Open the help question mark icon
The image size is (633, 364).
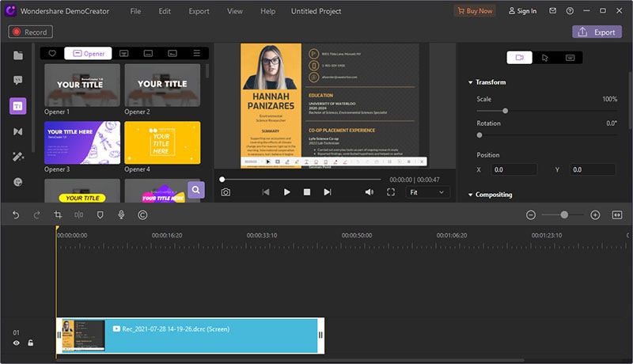pyautogui.click(x=570, y=11)
